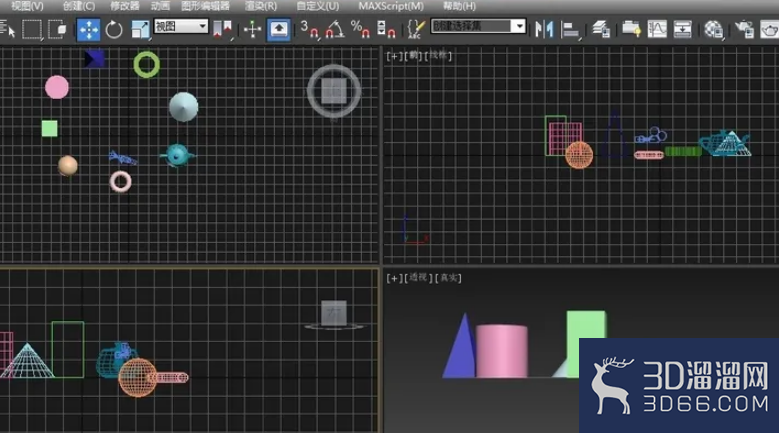
Task: Open the Graphite ribbon toggle icon
Action: click(631, 29)
